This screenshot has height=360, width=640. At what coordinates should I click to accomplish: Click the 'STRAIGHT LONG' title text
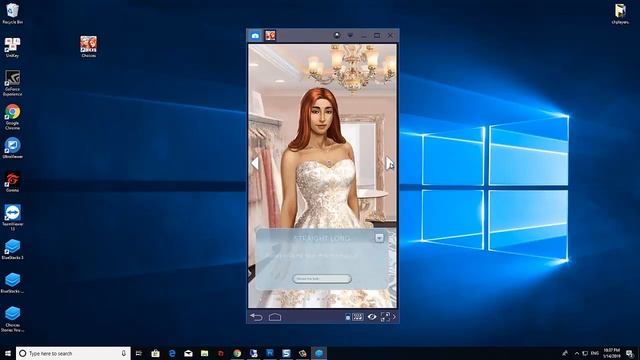tap(322, 238)
